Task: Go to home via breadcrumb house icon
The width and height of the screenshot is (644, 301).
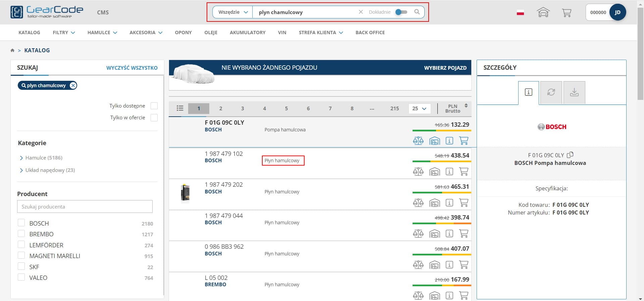Action: (12, 50)
